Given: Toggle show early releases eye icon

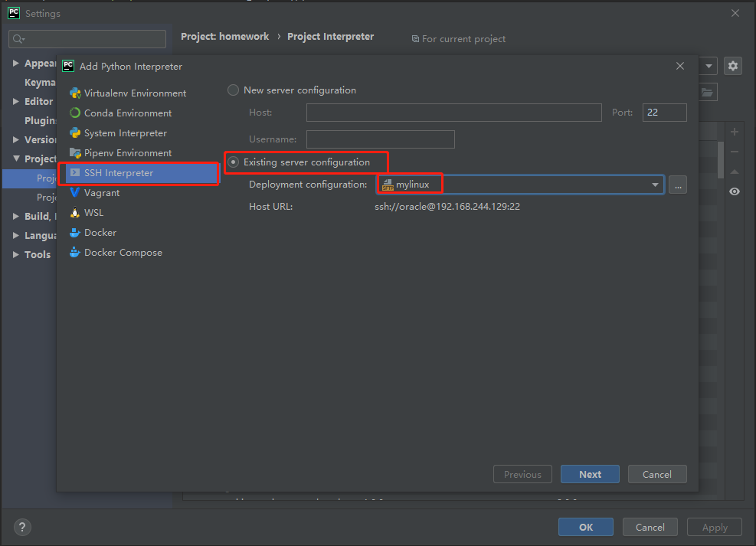Looking at the screenshot, I should (x=735, y=191).
